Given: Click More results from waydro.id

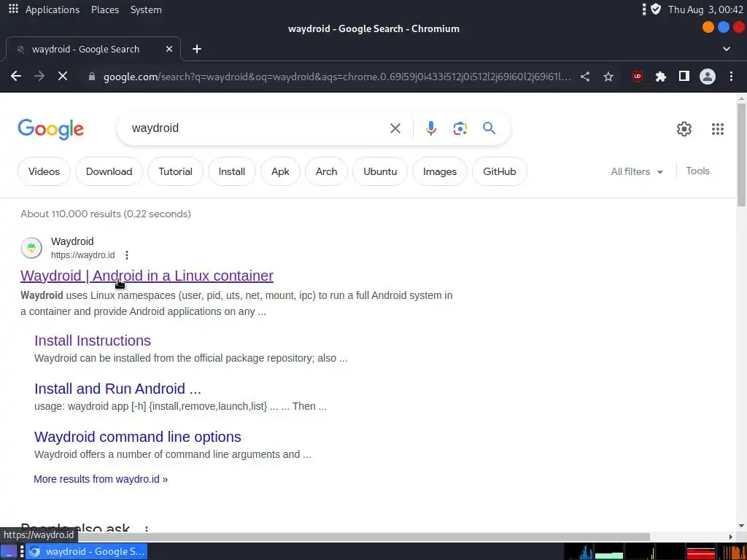Looking at the screenshot, I should pyautogui.click(x=101, y=479).
